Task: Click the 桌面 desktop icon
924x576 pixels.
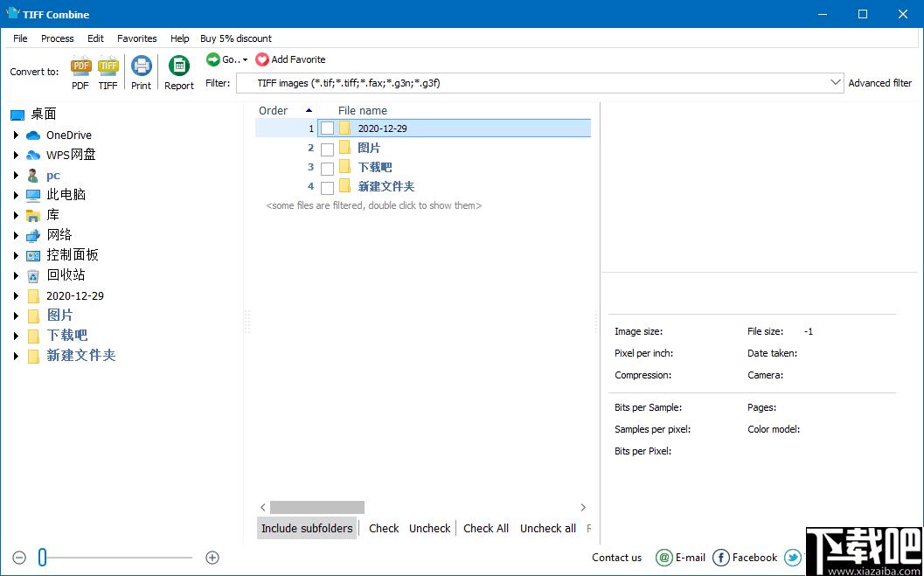Action: (17, 115)
